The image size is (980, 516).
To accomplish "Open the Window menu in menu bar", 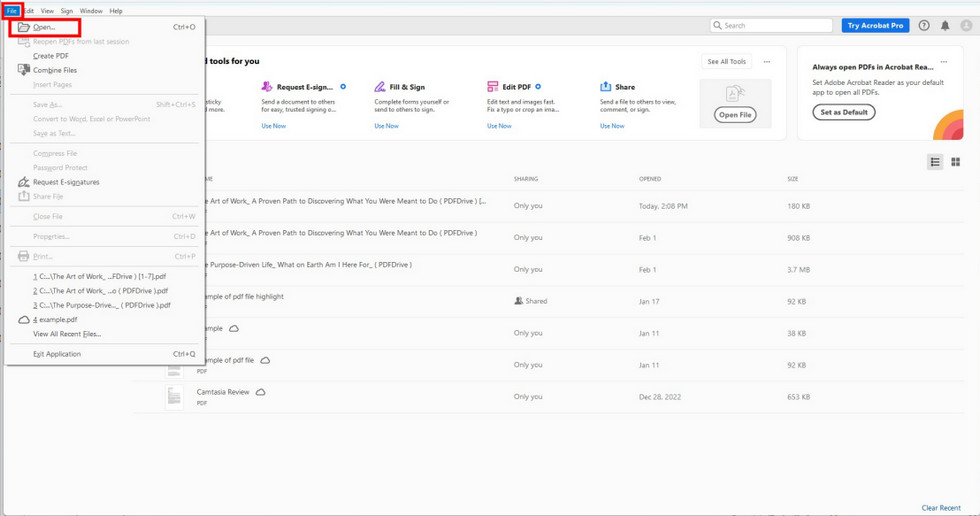I will 91,11.
